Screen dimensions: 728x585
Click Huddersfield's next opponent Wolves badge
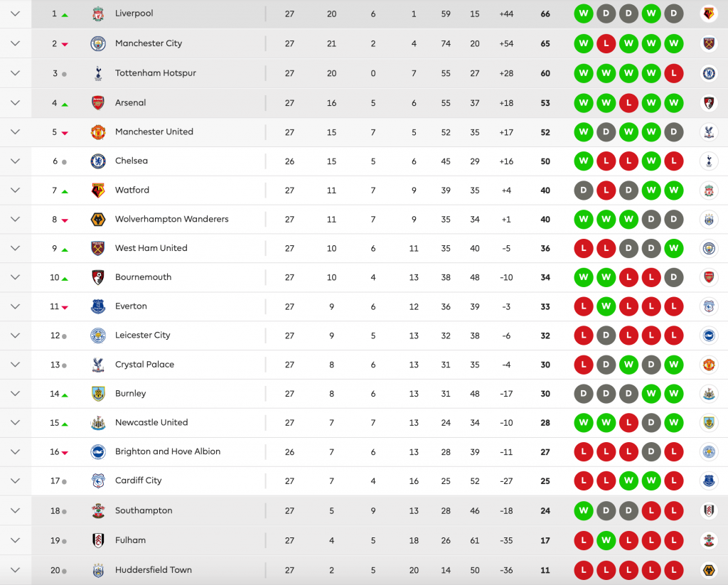point(708,570)
